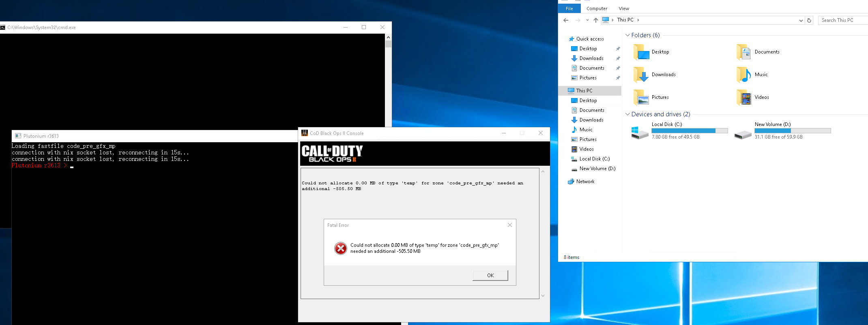Close the Fatal Error dialog

[x=510, y=225]
